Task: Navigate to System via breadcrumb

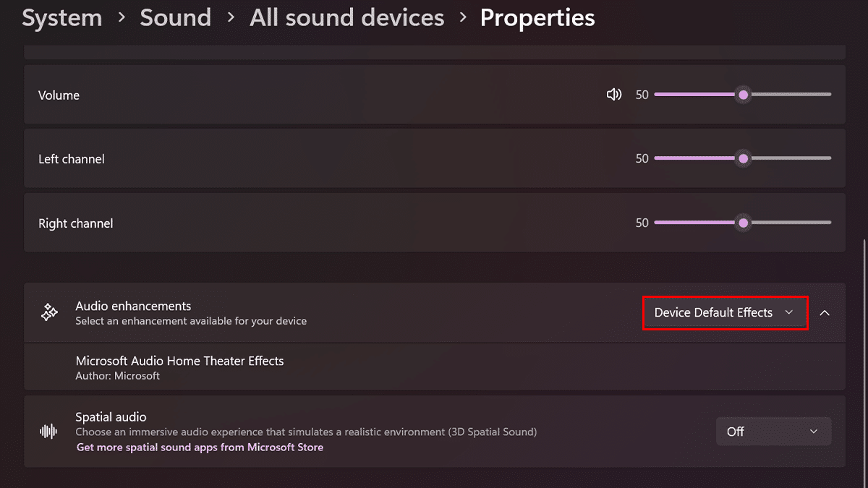Action: coord(61,17)
